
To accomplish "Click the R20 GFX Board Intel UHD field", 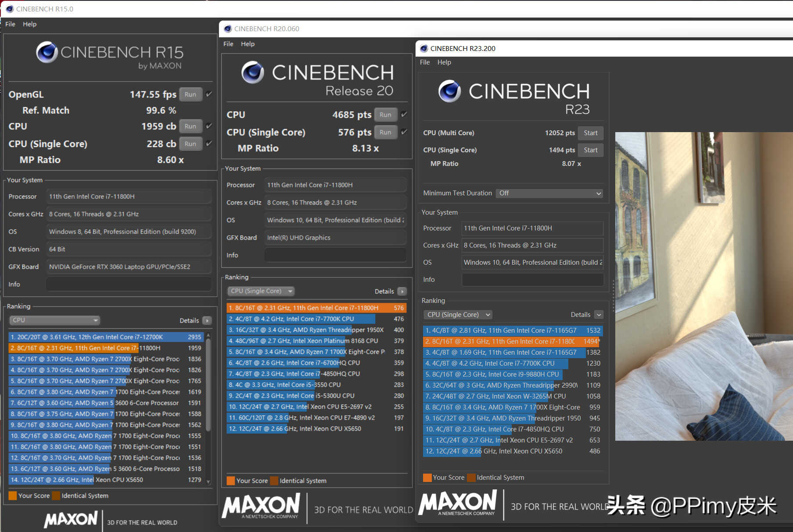I will click(x=335, y=238).
